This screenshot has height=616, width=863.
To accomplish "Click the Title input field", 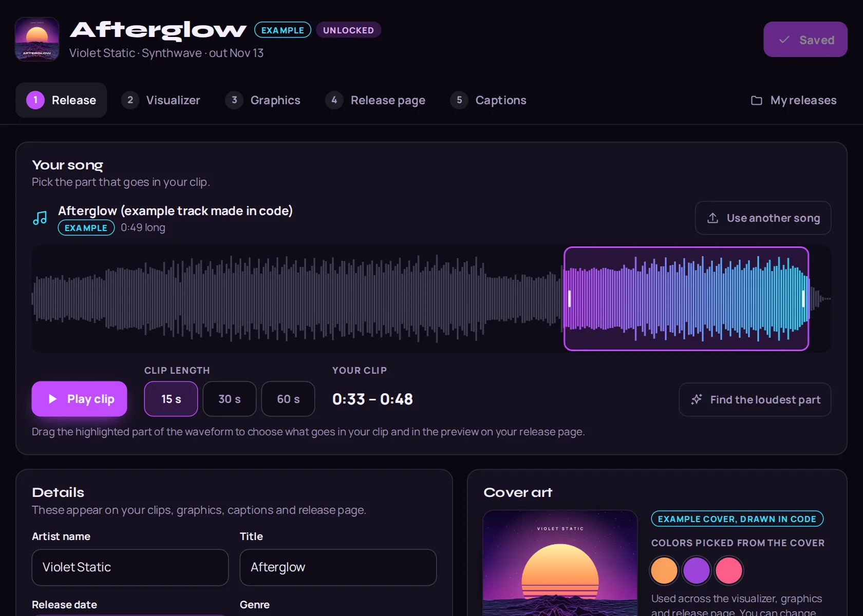I will [x=338, y=567].
